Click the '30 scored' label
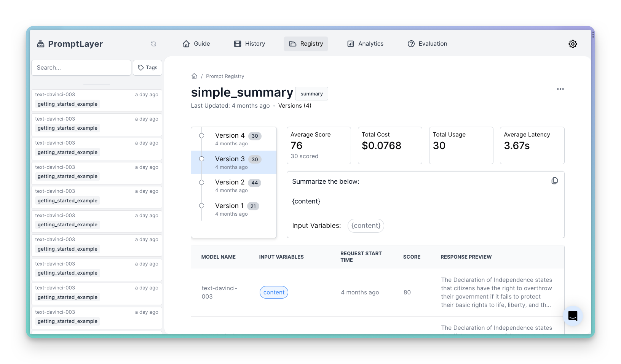Image resolution: width=621 pixels, height=364 pixels. pyautogui.click(x=304, y=156)
